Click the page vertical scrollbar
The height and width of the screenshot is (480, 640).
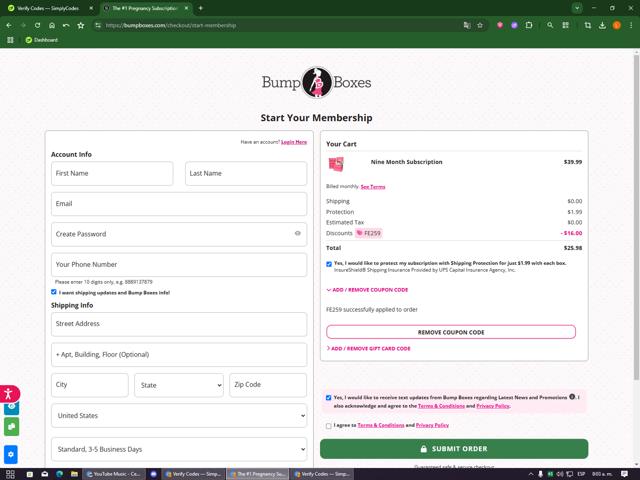point(636,216)
